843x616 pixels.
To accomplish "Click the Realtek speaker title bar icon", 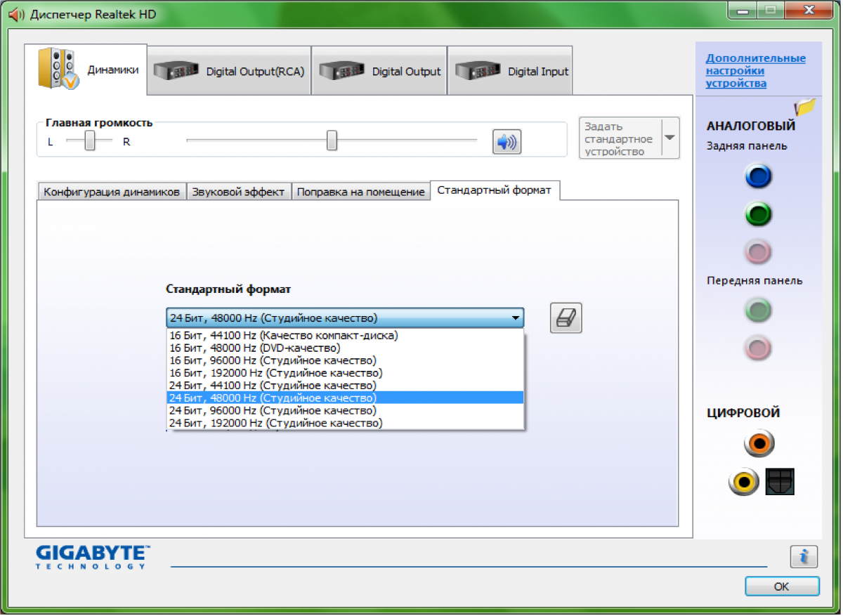I will (x=15, y=14).
